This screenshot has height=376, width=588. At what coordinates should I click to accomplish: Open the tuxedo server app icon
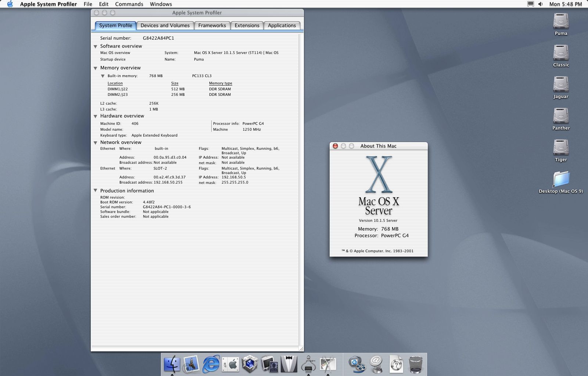pos(289,364)
